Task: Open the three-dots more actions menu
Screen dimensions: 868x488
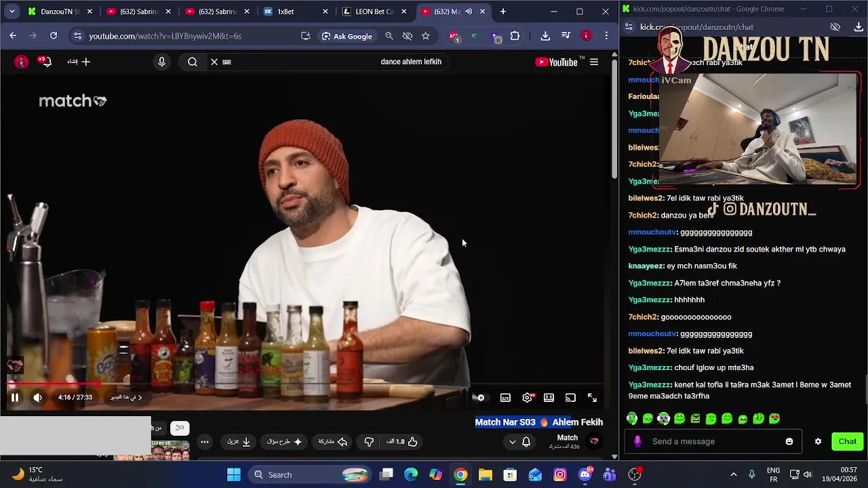Action: tap(205, 442)
